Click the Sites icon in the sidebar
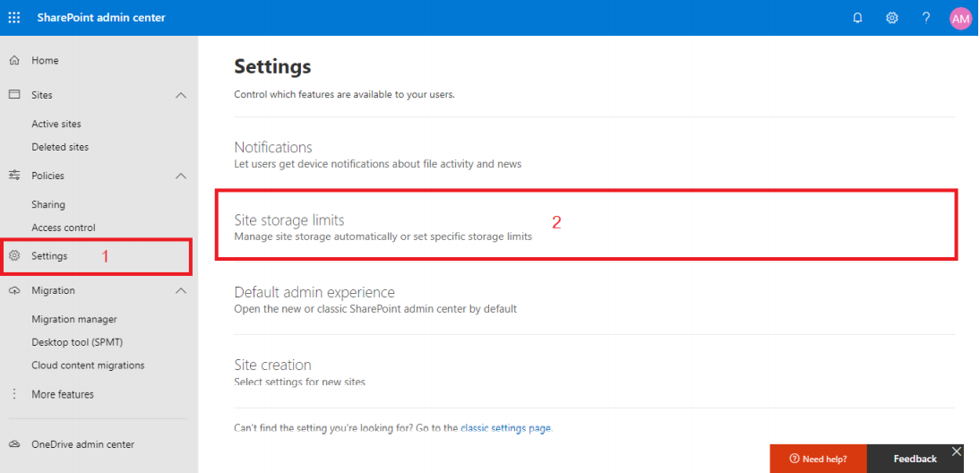The image size is (980, 473). coord(14,94)
